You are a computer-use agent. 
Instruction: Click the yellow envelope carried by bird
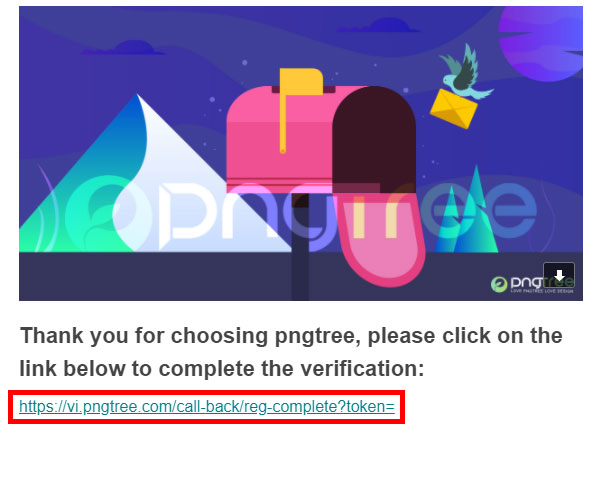(x=454, y=108)
